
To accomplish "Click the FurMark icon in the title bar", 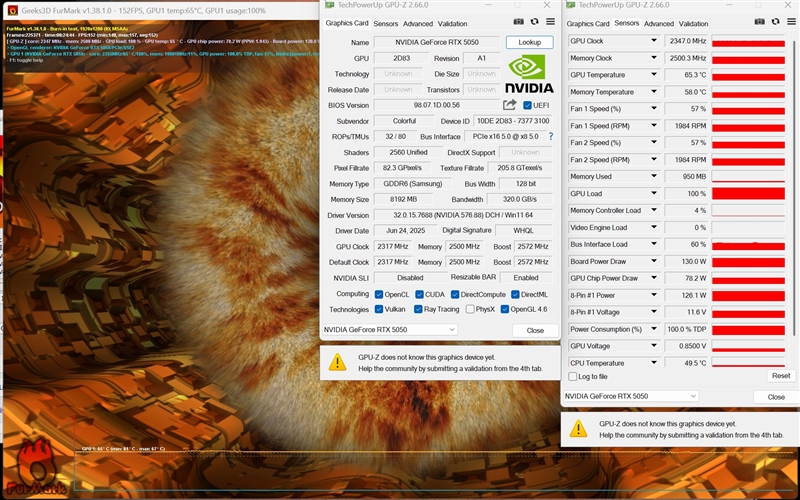I will point(12,10).
